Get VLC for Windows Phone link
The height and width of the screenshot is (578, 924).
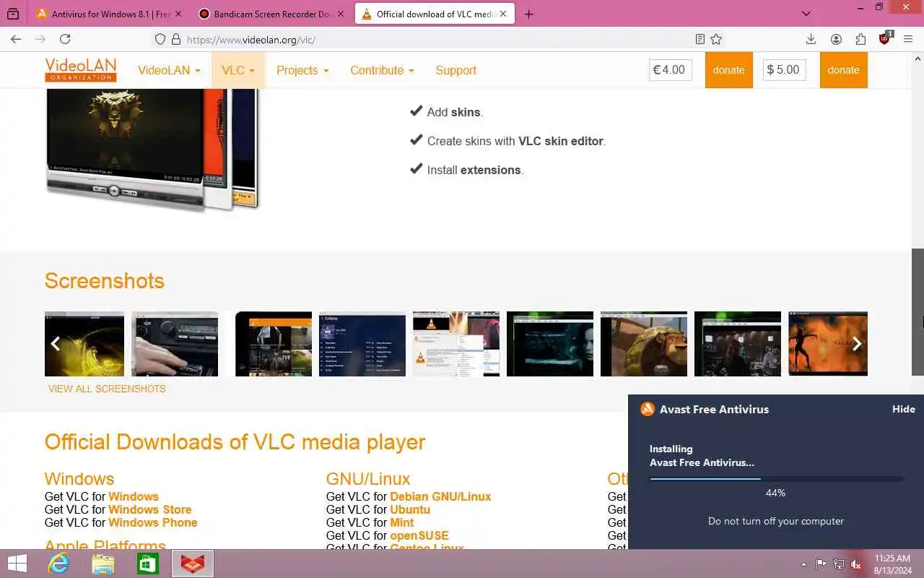[x=153, y=522]
